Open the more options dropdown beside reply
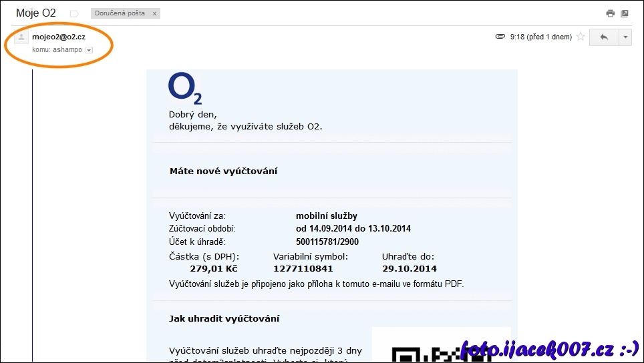The width and height of the screenshot is (644, 363). 625,37
